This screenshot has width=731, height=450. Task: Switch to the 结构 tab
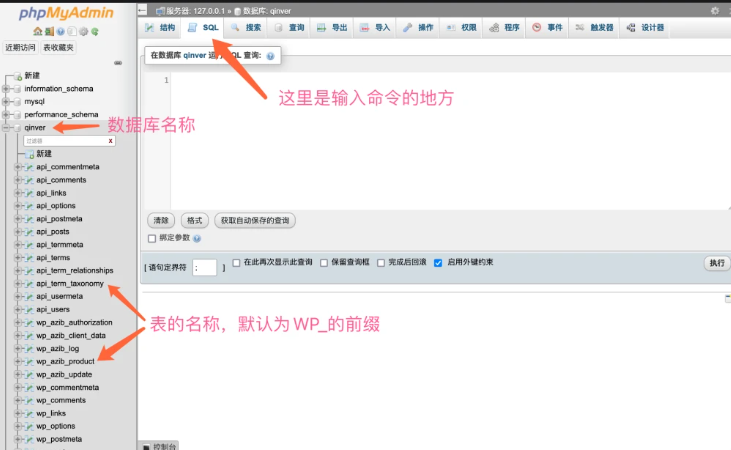[x=160, y=28]
